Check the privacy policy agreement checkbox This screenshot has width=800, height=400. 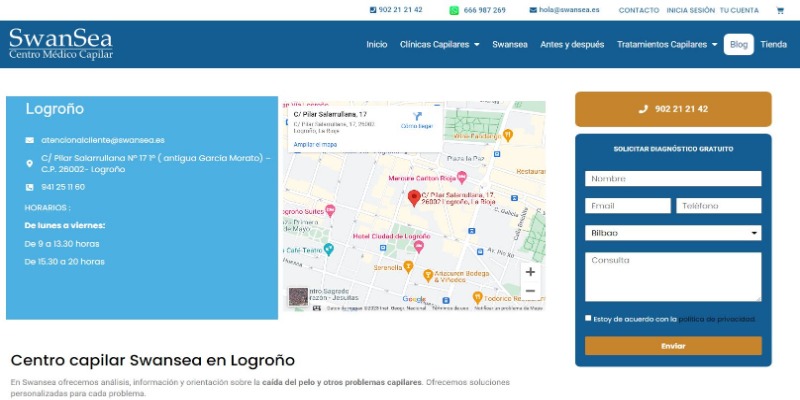click(588, 318)
